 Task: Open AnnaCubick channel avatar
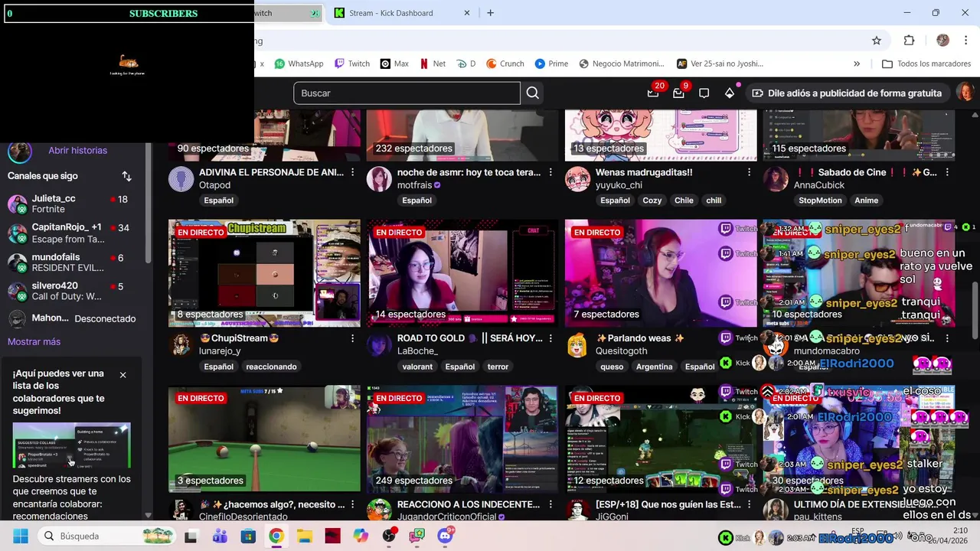point(776,179)
